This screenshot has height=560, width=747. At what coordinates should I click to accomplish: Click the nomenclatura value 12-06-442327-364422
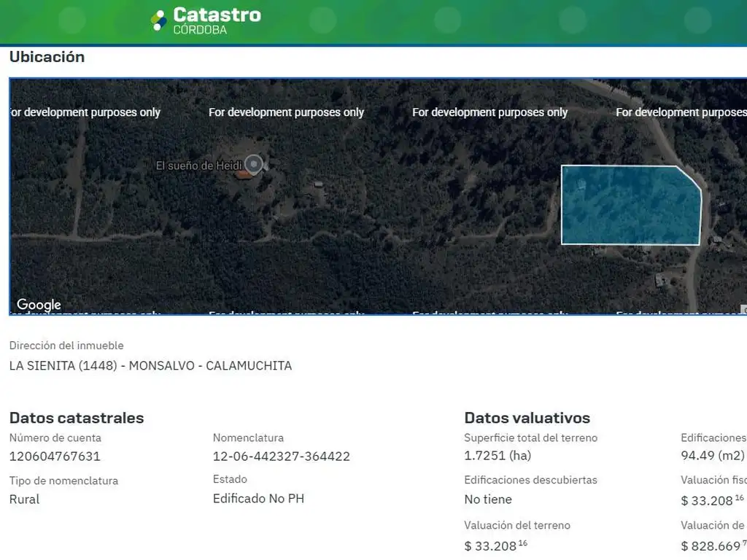point(281,456)
